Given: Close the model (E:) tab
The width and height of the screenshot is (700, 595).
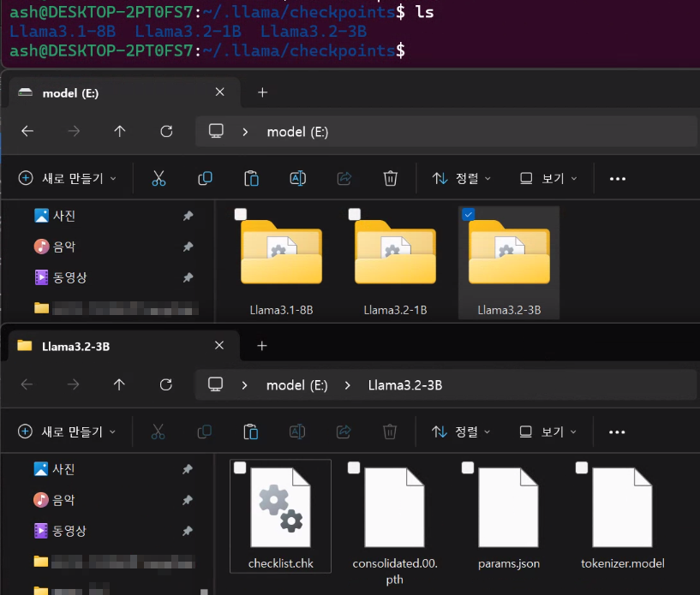Looking at the screenshot, I should (219, 92).
